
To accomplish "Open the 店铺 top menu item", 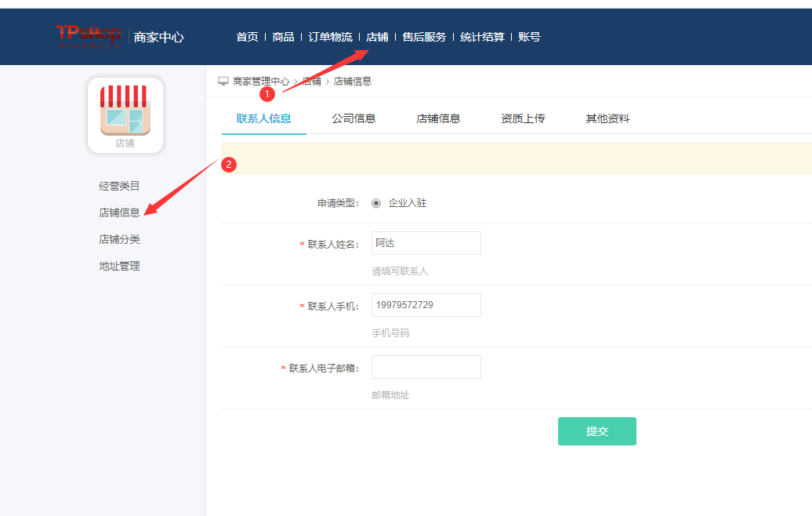I will (x=377, y=37).
